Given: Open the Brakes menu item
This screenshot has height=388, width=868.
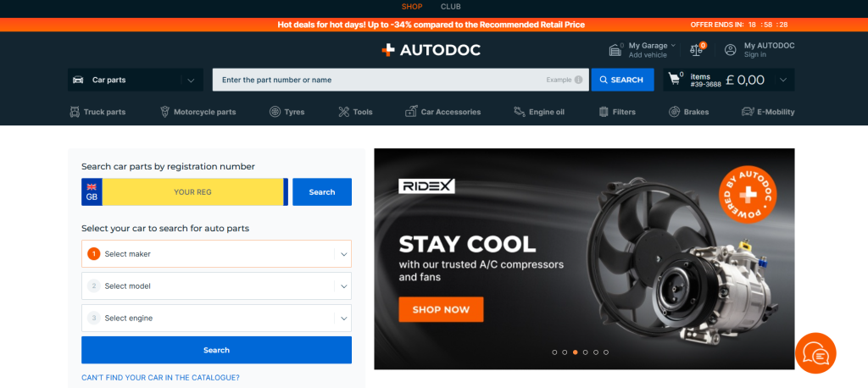Looking at the screenshot, I should (x=688, y=112).
